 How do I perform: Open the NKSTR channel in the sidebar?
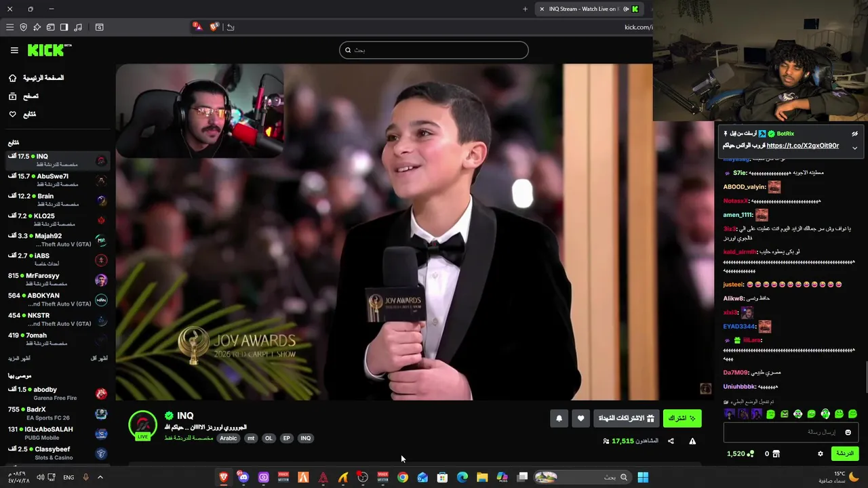click(x=57, y=319)
